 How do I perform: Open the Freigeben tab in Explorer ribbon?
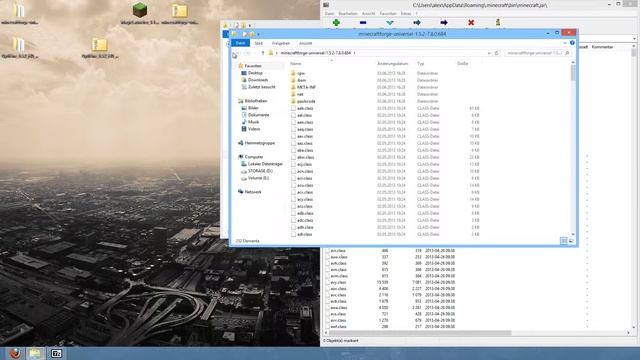pyautogui.click(x=281, y=43)
